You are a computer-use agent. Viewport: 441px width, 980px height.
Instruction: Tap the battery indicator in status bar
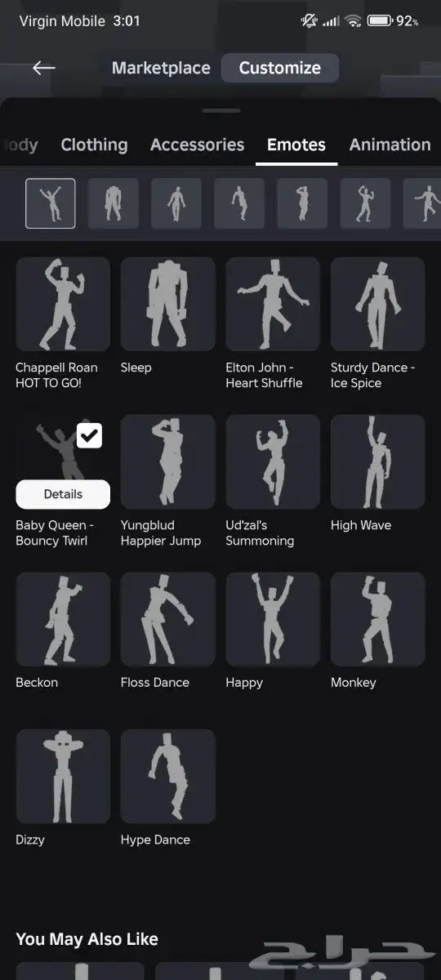379,21
